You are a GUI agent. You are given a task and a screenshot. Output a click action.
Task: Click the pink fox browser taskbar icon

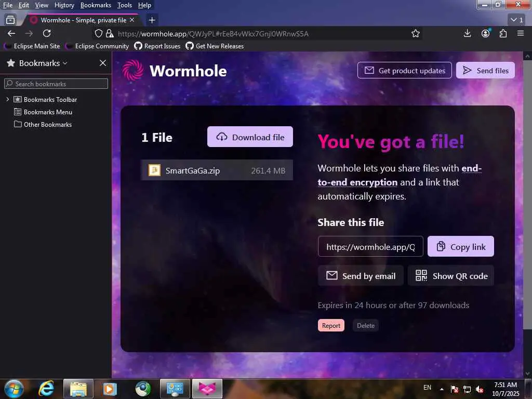click(x=207, y=389)
